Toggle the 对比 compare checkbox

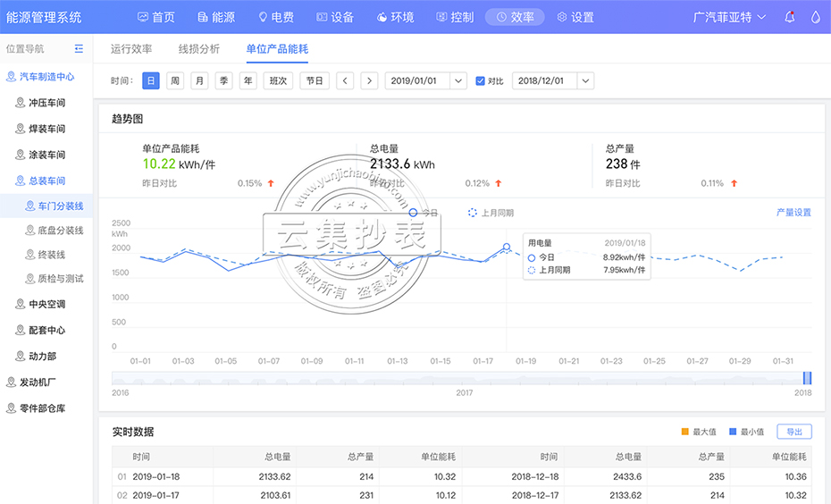(481, 81)
